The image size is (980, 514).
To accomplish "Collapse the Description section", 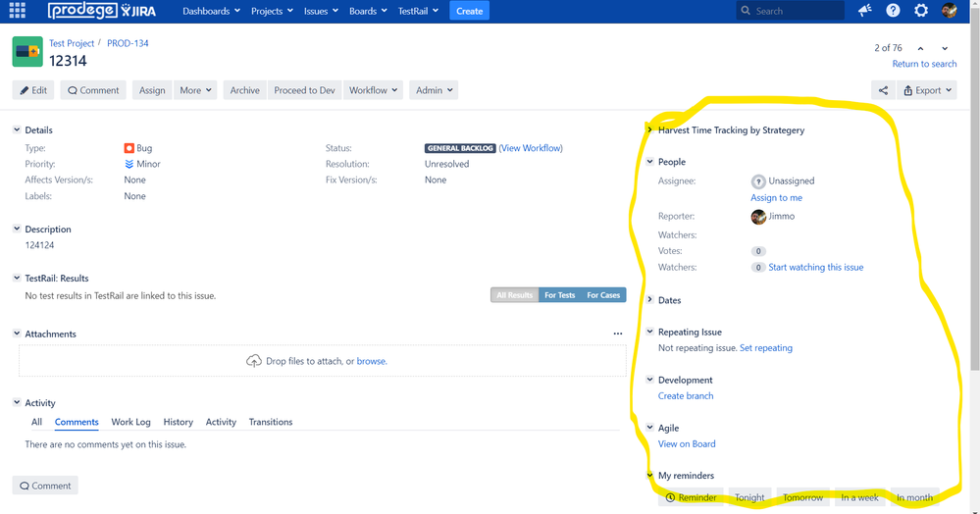I will [17, 229].
